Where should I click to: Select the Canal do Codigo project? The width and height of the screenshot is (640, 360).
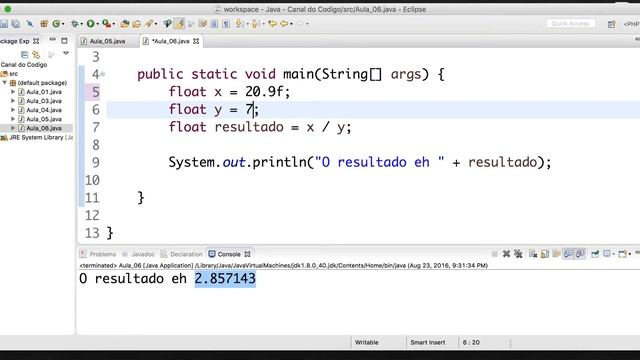[24, 64]
